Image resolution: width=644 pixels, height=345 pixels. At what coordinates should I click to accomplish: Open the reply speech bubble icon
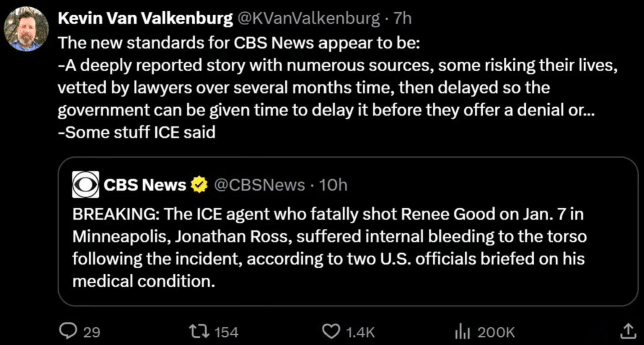(x=69, y=331)
